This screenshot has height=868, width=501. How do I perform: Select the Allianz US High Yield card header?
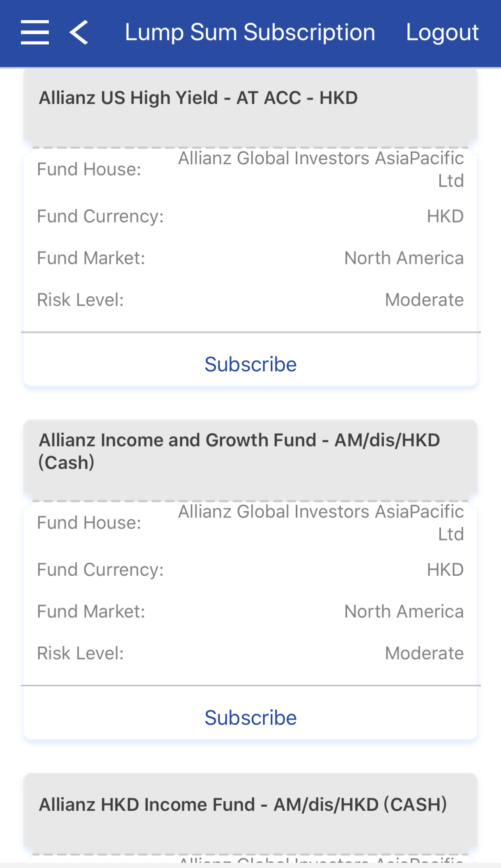pyautogui.click(x=198, y=98)
